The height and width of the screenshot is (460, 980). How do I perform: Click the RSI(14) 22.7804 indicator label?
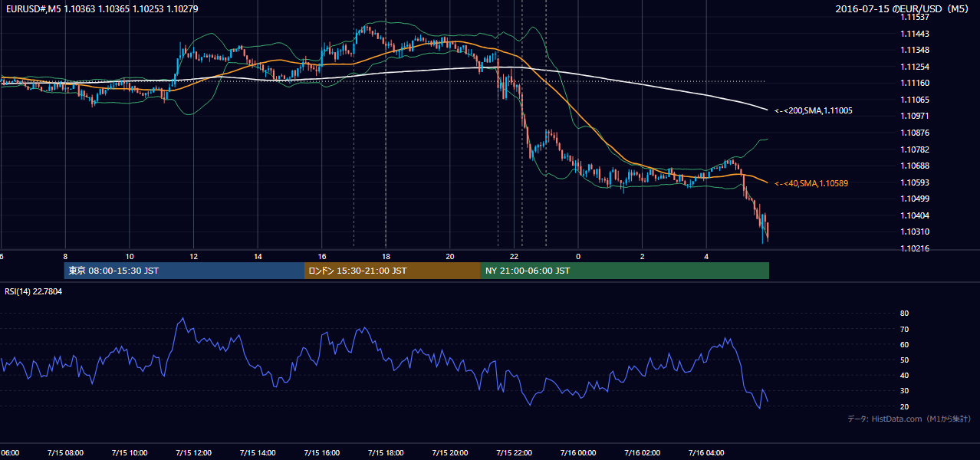tap(34, 291)
